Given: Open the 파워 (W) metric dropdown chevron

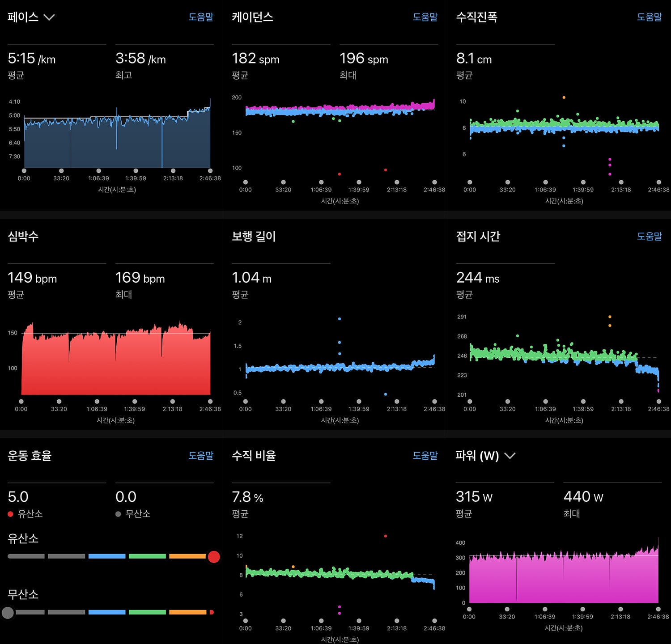Looking at the screenshot, I should (x=510, y=456).
